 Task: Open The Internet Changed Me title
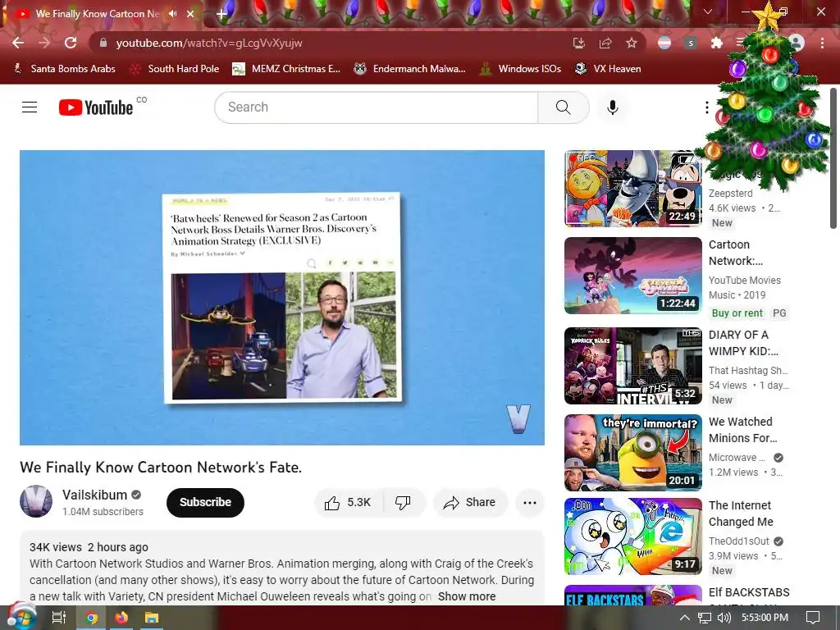[741, 514]
